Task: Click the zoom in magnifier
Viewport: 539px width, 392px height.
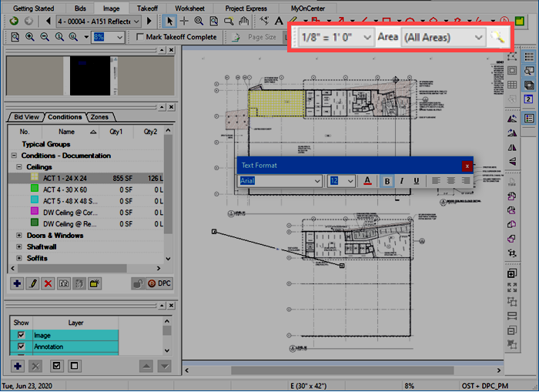Action: (29, 37)
